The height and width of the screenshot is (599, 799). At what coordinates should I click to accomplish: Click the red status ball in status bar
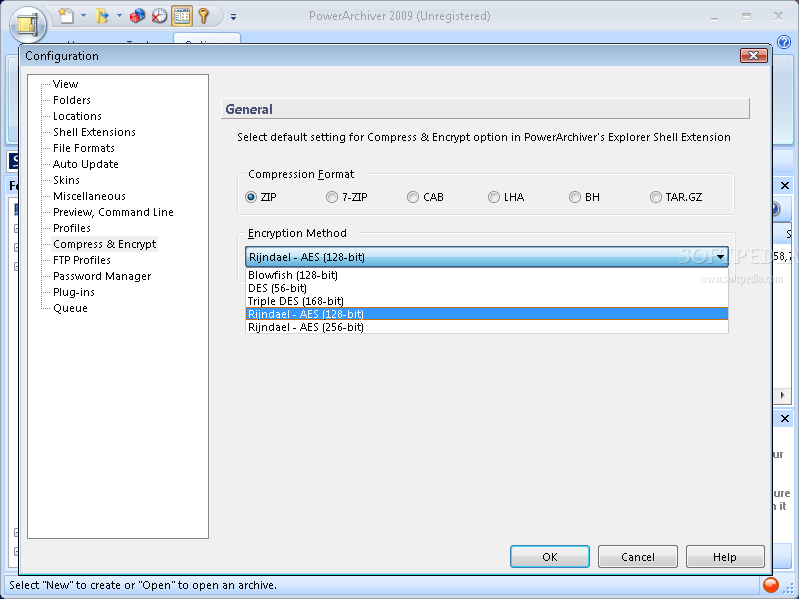tap(771, 585)
